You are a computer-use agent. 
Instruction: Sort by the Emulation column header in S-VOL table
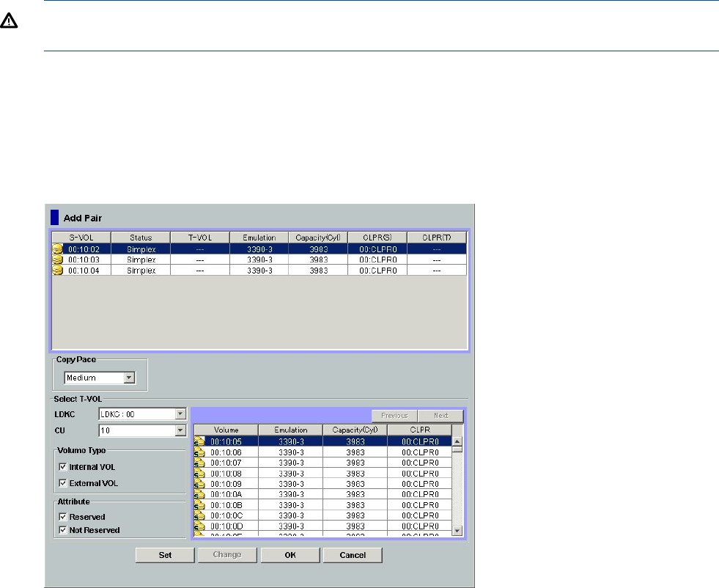258,238
